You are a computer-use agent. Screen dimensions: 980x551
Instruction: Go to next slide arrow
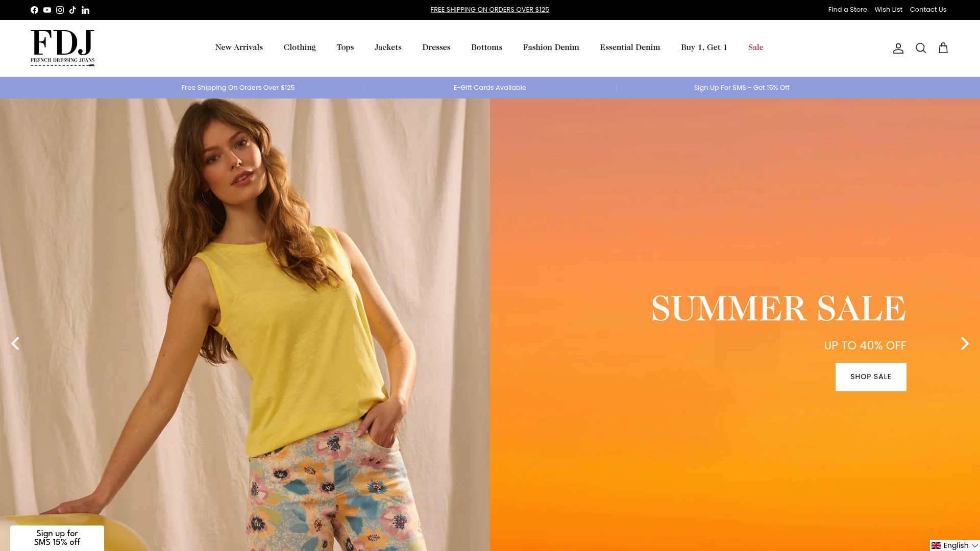point(965,343)
